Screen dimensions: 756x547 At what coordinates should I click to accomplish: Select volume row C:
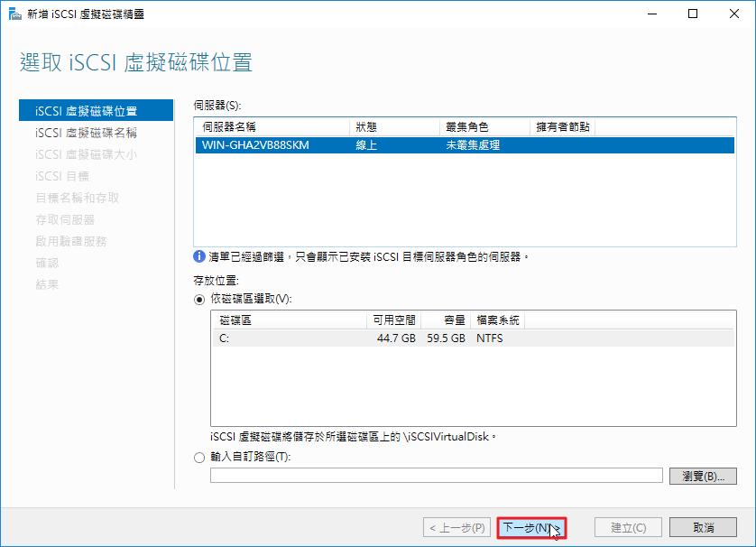tap(474, 338)
